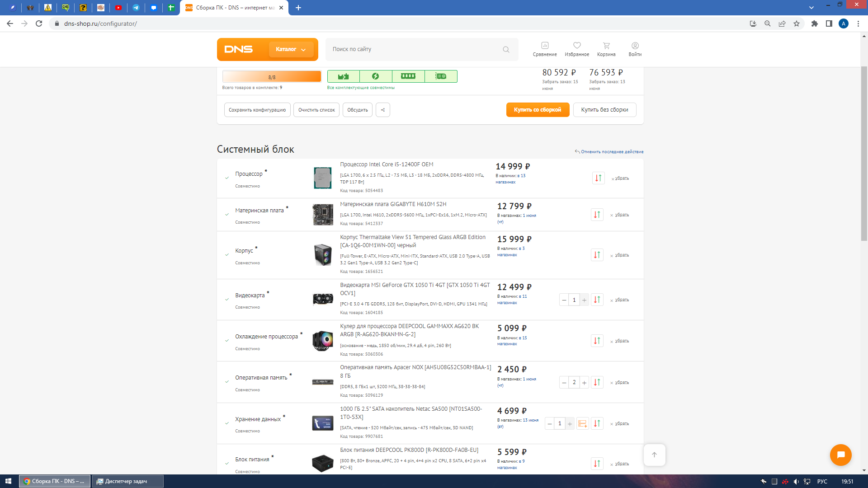Click the Купить со сборкой button
This screenshot has height=488, width=868.
(538, 110)
